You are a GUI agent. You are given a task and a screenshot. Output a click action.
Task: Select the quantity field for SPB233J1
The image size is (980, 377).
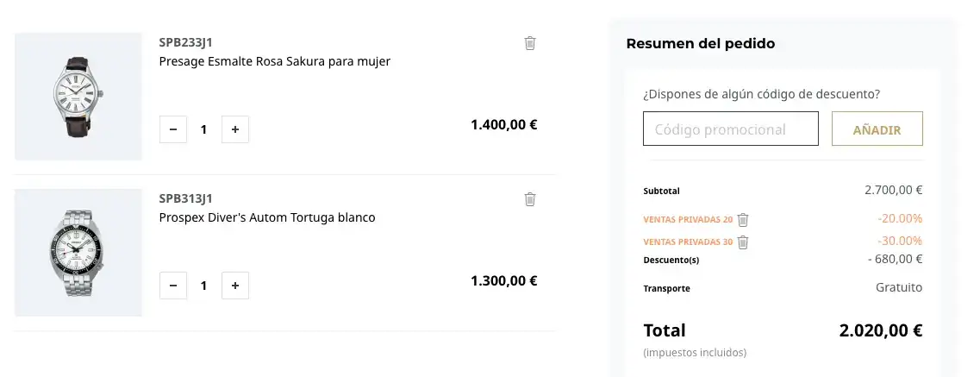pyautogui.click(x=203, y=129)
